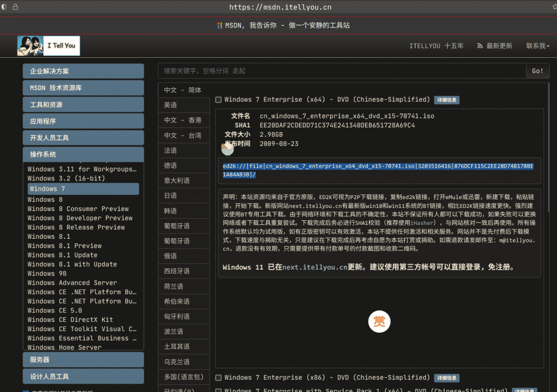Click the browser URL address field
The height and width of the screenshot is (392, 557).
click(x=280, y=7)
